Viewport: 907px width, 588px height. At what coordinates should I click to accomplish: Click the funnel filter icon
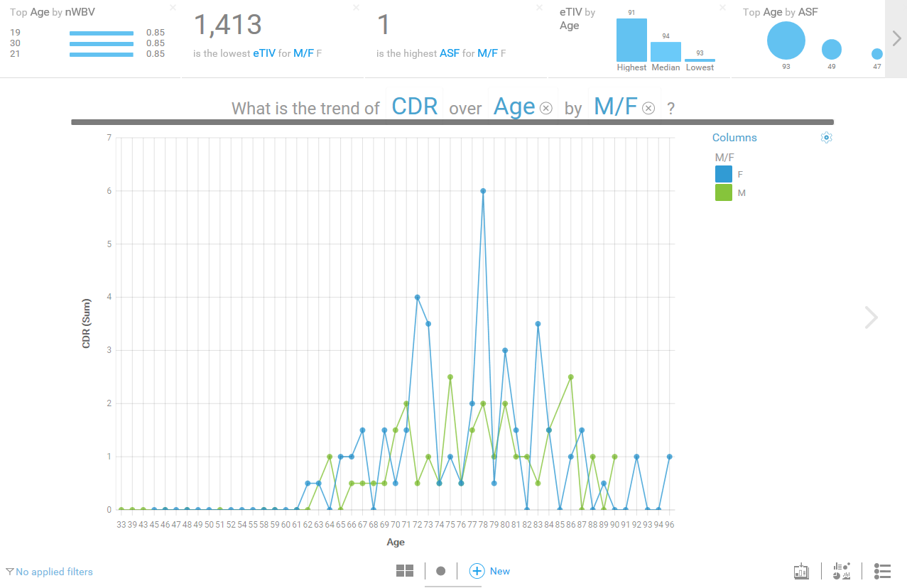tap(9, 572)
